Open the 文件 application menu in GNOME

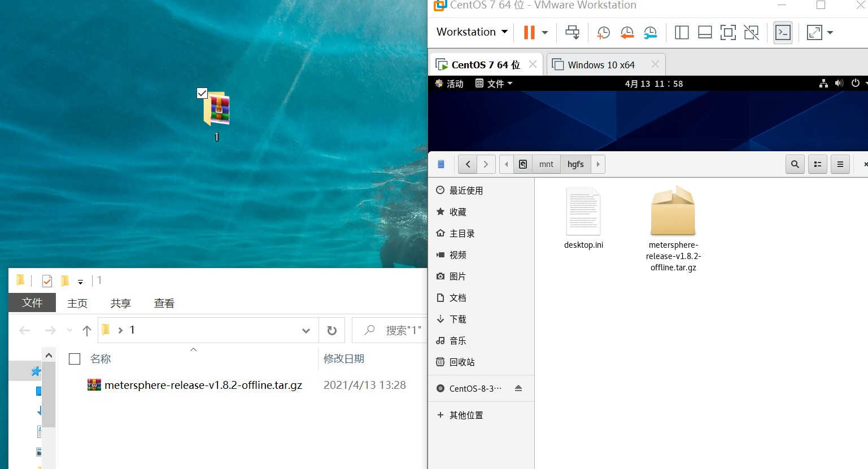[x=494, y=84]
